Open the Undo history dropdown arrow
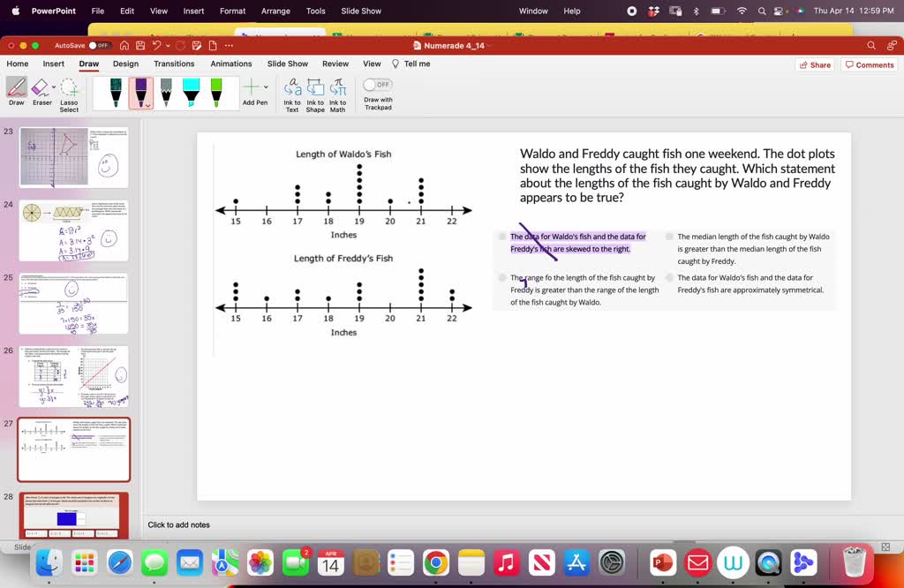The image size is (904, 588). [168, 45]
